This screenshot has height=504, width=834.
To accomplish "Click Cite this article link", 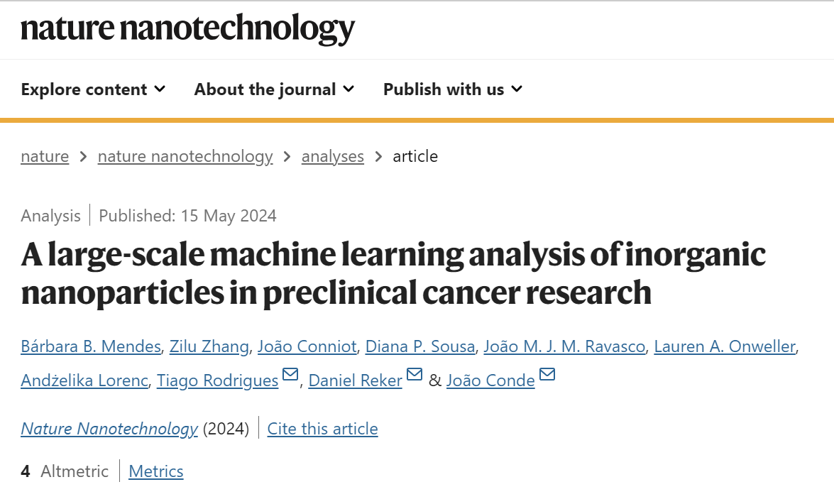I will pyautogui.click(x=322, y=429).
